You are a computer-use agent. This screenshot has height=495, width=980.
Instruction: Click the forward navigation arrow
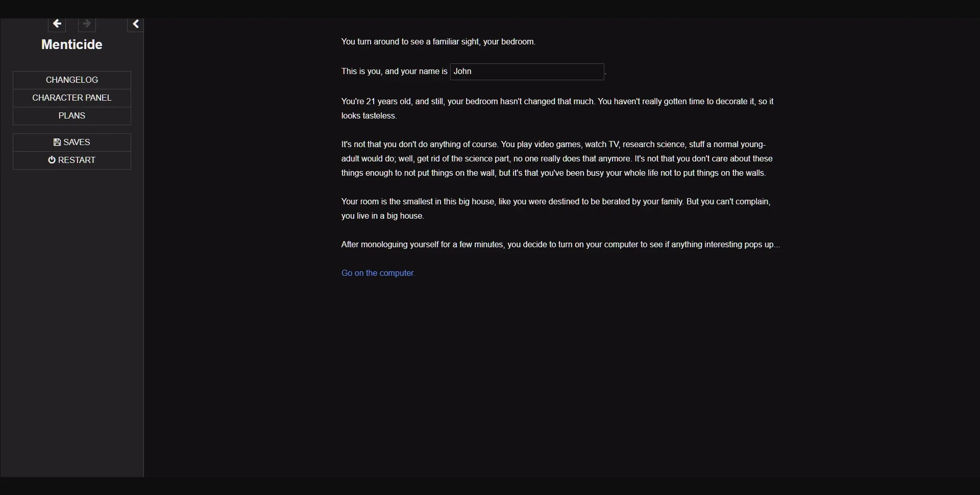[86, 23]
